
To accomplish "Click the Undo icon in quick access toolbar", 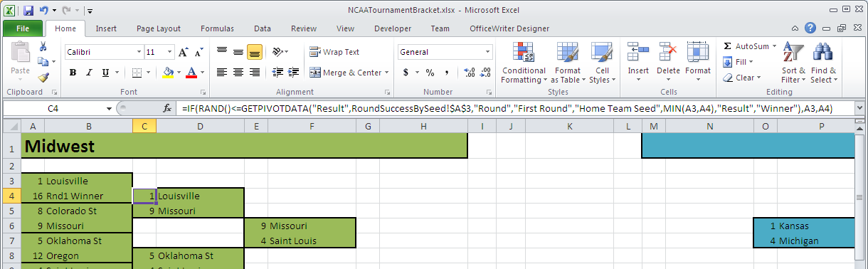I will [44, 11].
